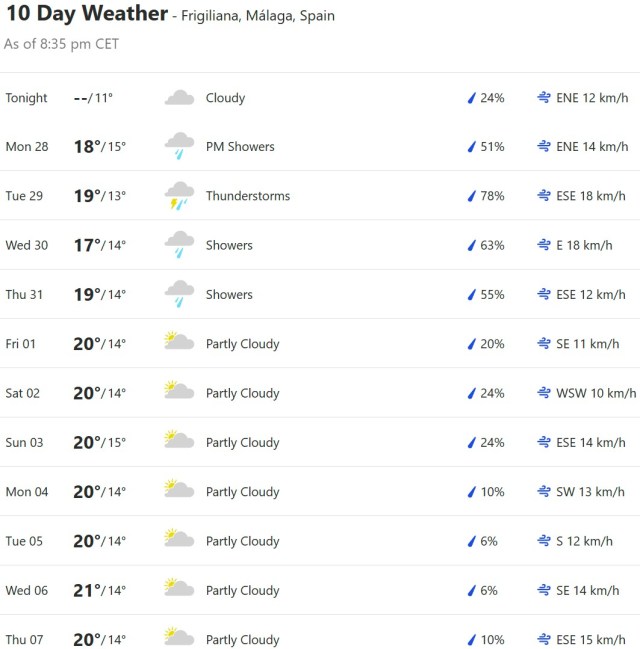Click the thunderstorm icon on Tue 29
This screenshot has height=649, width=640.
(179, 196)
